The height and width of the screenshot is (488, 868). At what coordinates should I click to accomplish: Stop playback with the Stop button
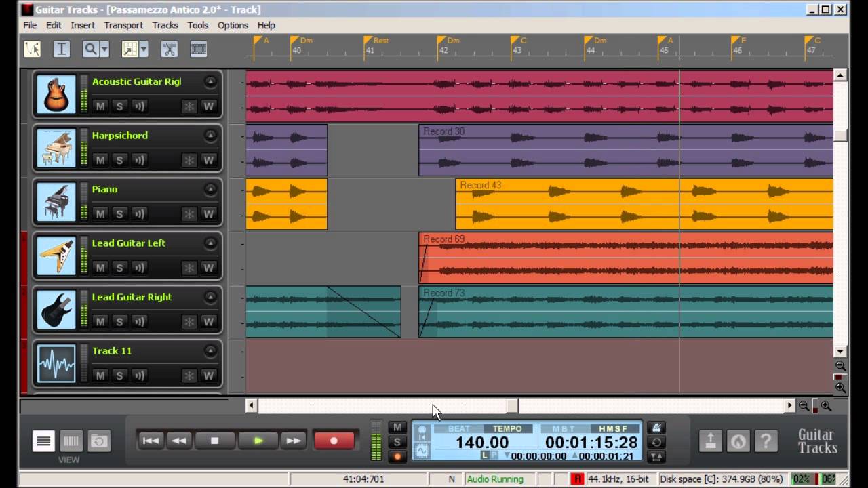pyautogui.click(x=215, y=441)
